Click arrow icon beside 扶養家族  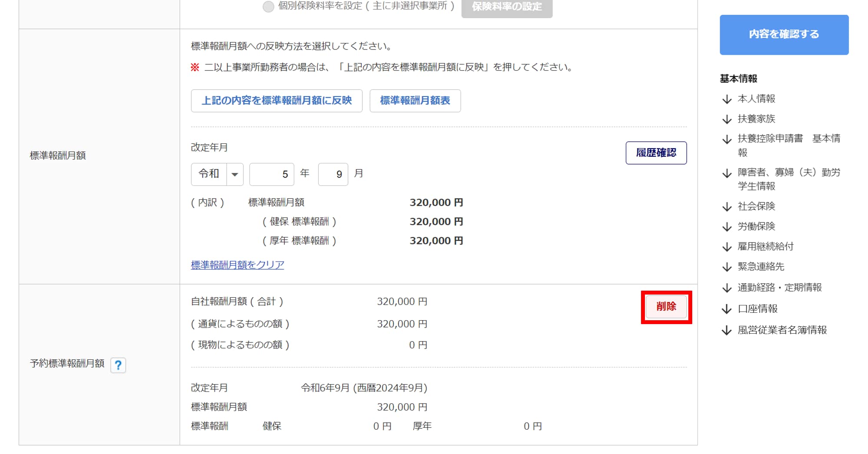click(727, 119)
